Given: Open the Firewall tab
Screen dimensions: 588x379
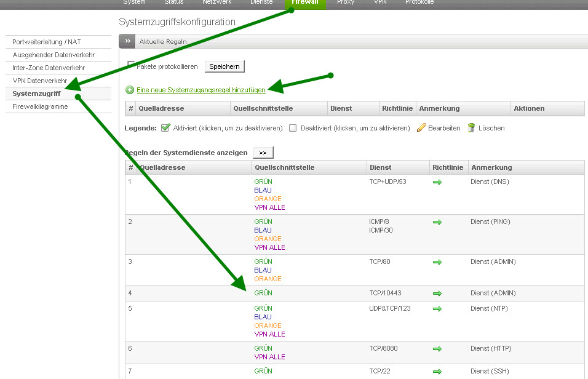Looking at the screenshot, I should pyautogui.click(x=305, y=2).
